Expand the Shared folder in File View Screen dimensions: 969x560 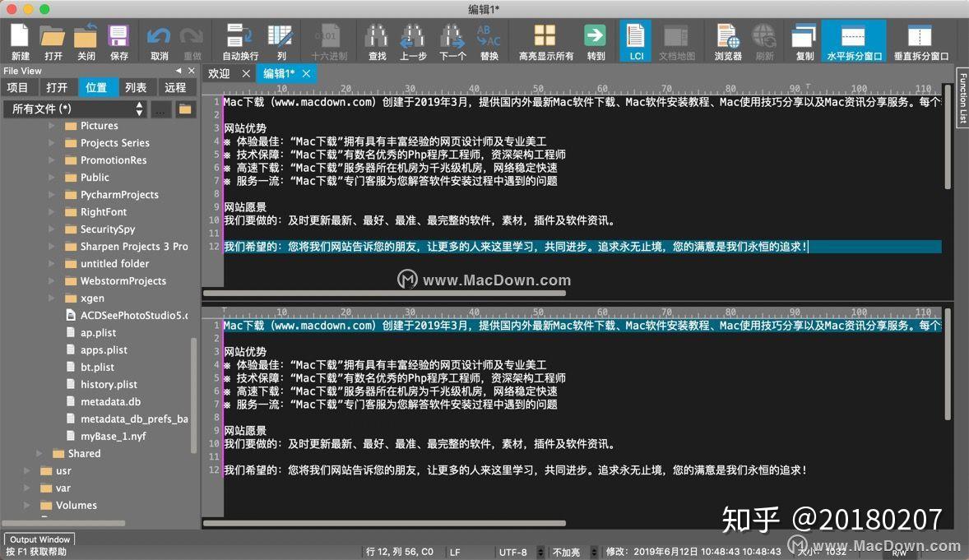40,453
